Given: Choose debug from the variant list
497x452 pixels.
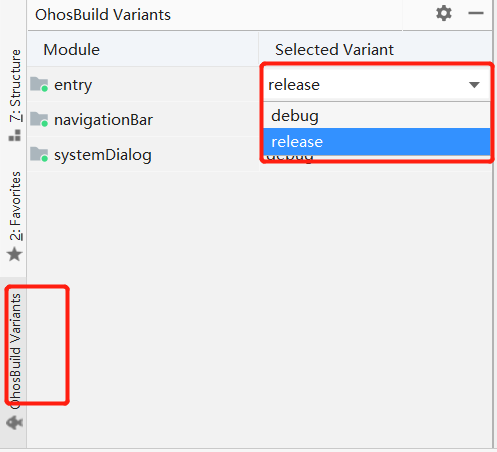Looking at the screenshot, I should click(x=377, y=116).
